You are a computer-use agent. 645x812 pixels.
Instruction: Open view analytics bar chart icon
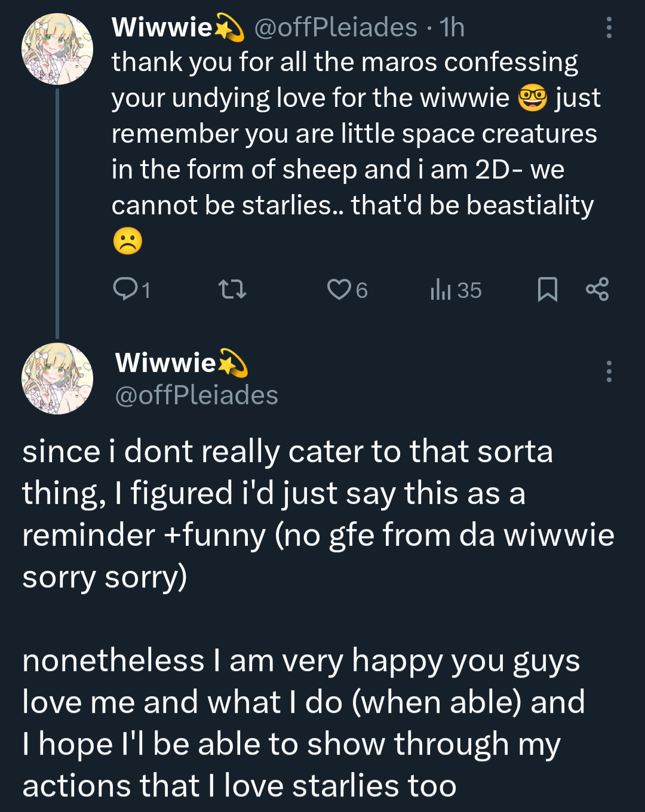coord(441,290)
